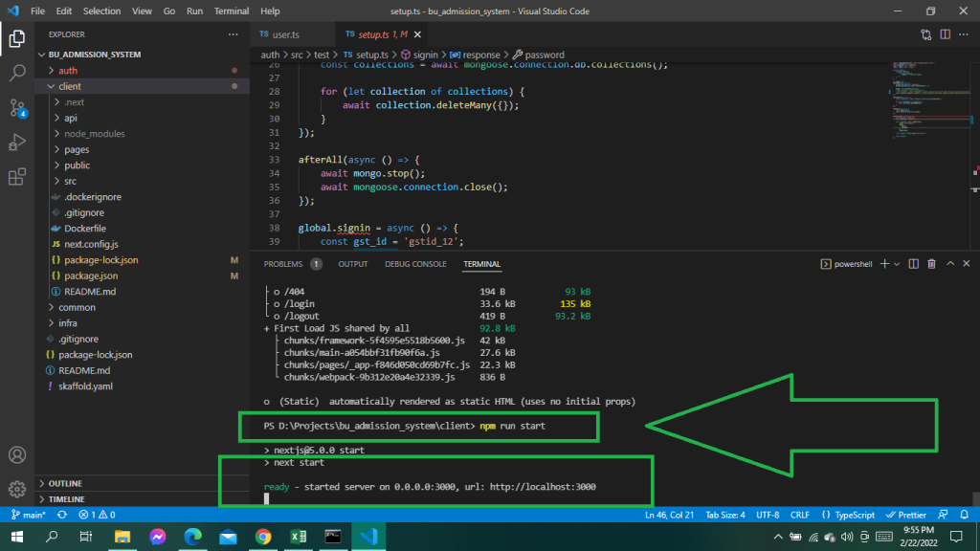Open Explorer more actions ellipsis
Viewport: 980px width, 551px height.
(x=234, y=34)
